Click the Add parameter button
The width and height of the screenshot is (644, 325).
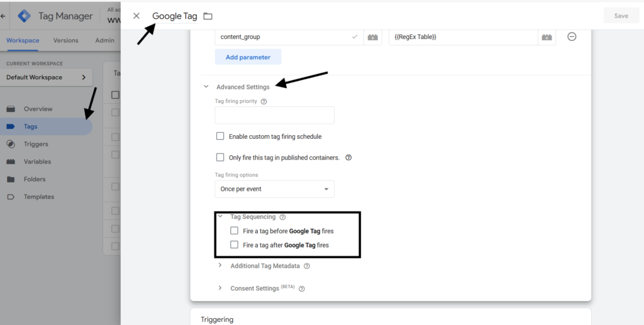tap(248, 57)
